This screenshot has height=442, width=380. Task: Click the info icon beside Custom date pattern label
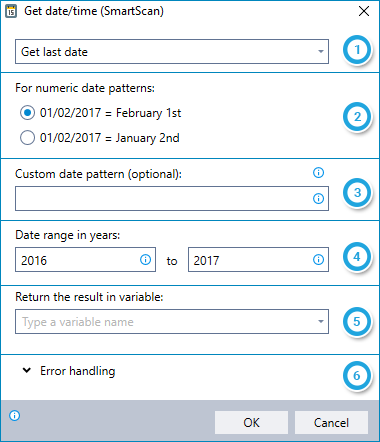(318, 173)
